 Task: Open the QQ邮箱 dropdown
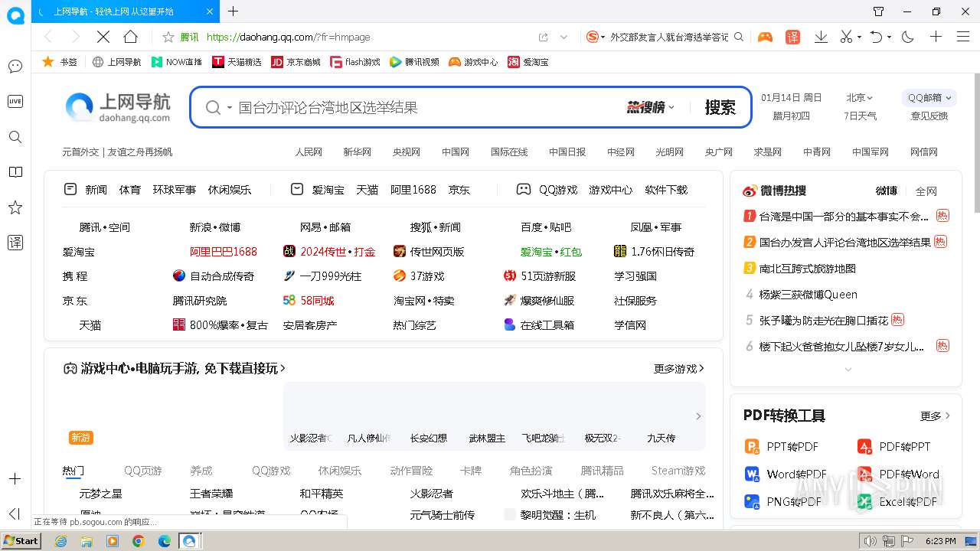tap(929, 97)
